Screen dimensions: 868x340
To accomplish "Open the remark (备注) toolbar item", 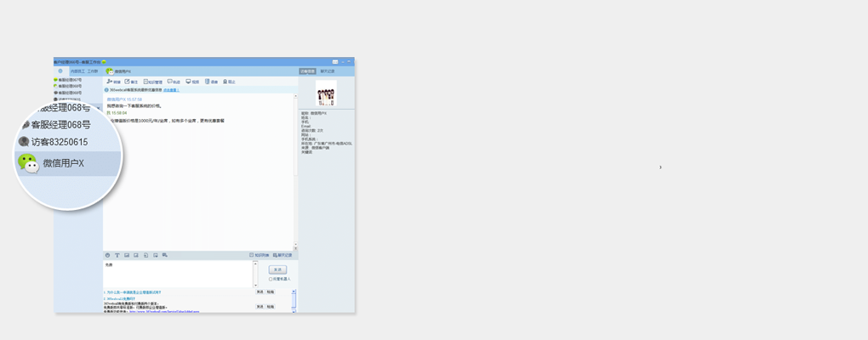I will coord(131,82).
